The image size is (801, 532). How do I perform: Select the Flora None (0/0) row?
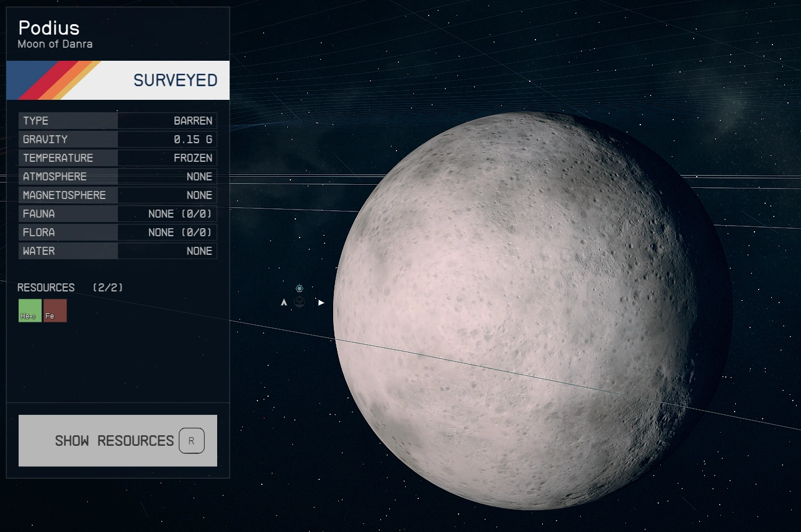118,233
